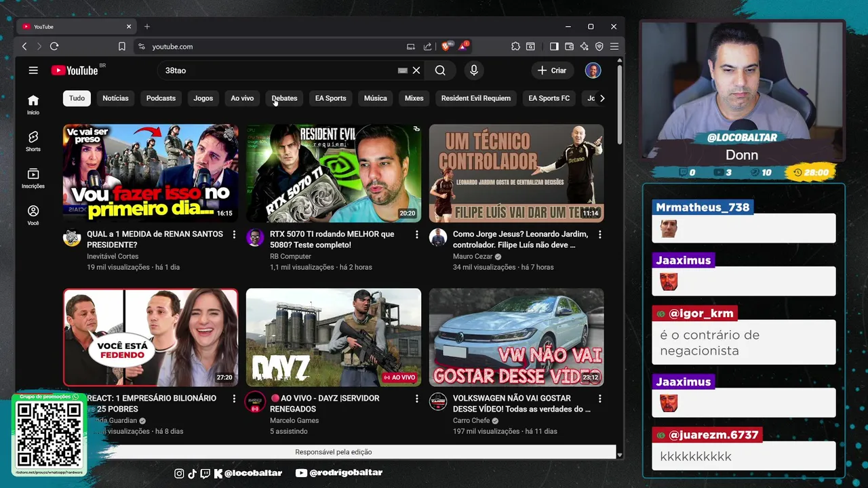Open RB Computer channel link
This screenshot has width=868, height=488.
[290, 256]
